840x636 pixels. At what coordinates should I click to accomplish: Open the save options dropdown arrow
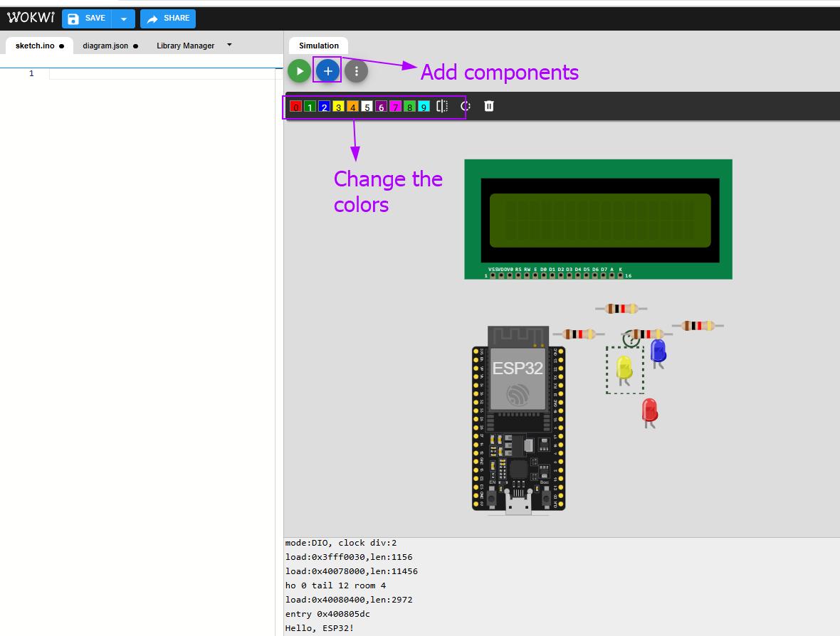[x=124, y=18]
